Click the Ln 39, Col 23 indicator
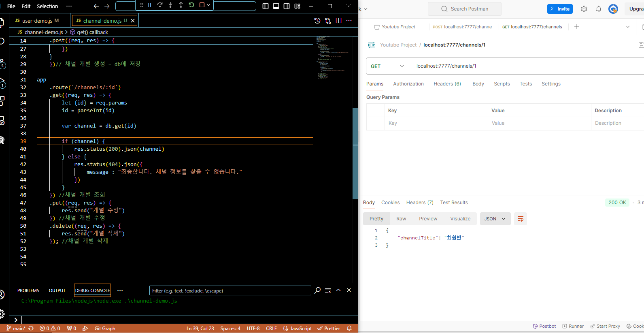 click(200, 329)
